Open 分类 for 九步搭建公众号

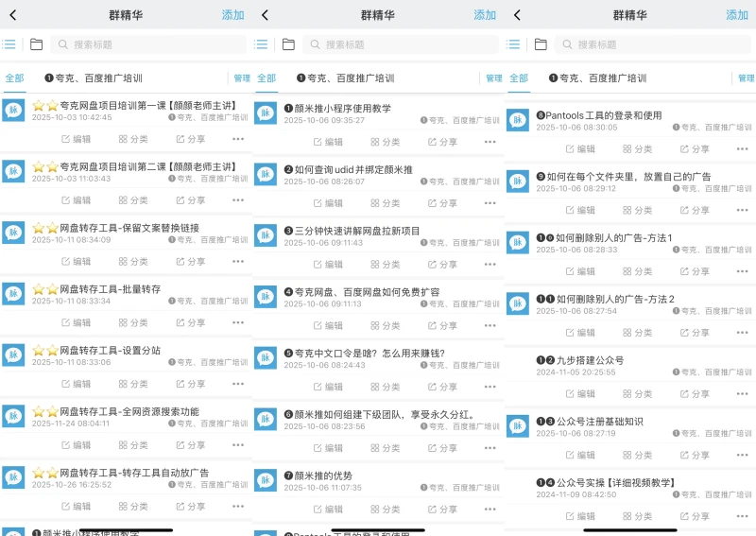pos(637,394)
